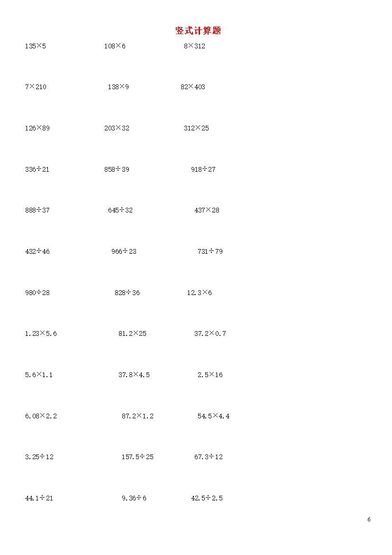Click the problem 37.8×4.5

click(134, 375)
